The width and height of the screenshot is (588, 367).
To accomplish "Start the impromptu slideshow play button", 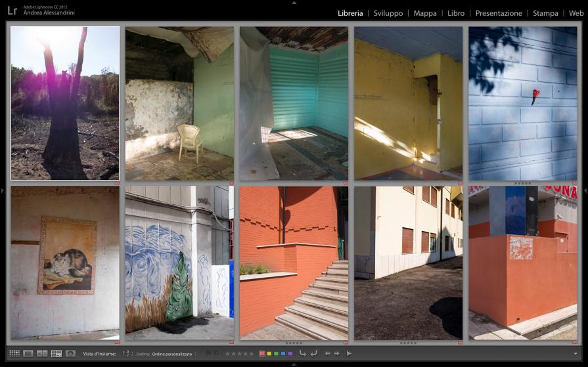I will [x=349, y=353].
